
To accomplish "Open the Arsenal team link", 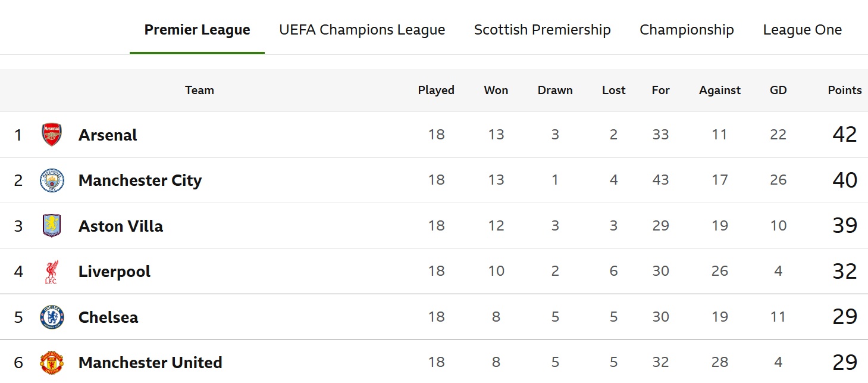I will [108, 135].
